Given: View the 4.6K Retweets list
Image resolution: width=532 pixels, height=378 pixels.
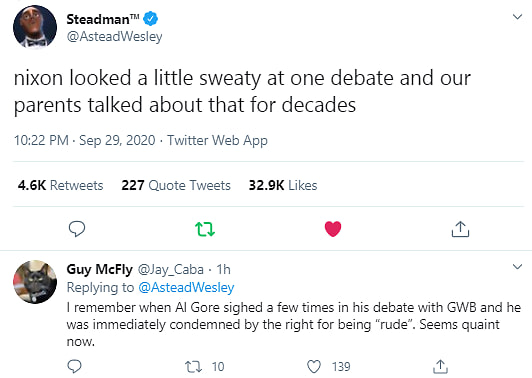Looking at the screenshot, I should click(60, 185).
